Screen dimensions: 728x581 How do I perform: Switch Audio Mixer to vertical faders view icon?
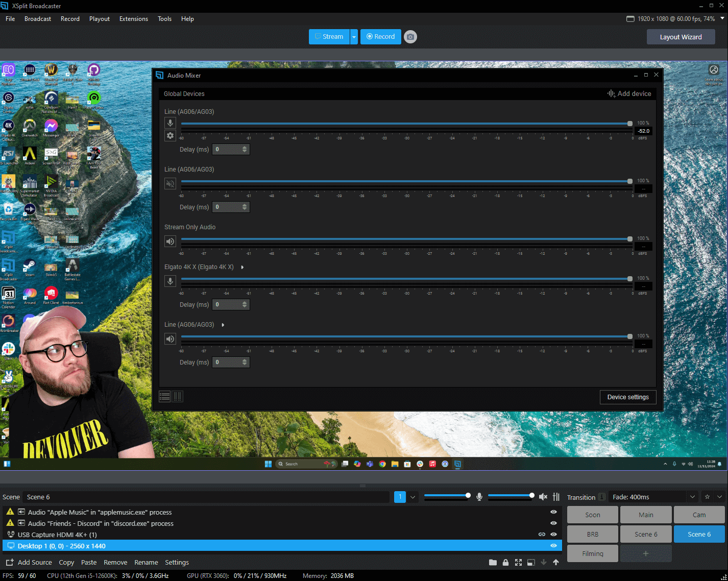click(178, 397)
